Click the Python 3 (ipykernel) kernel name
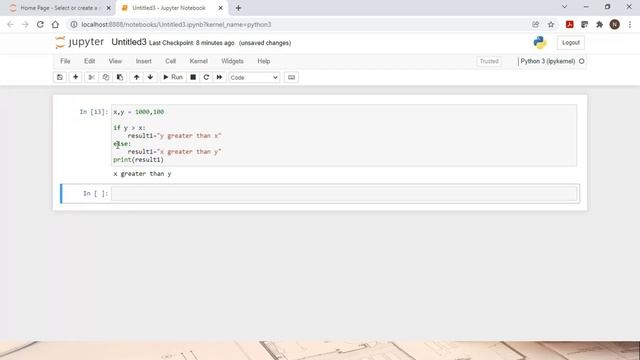 coord(547,61)
